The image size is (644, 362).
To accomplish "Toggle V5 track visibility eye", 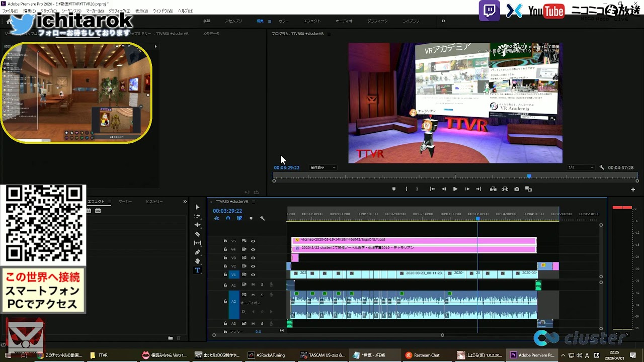I will click(253, 241).
